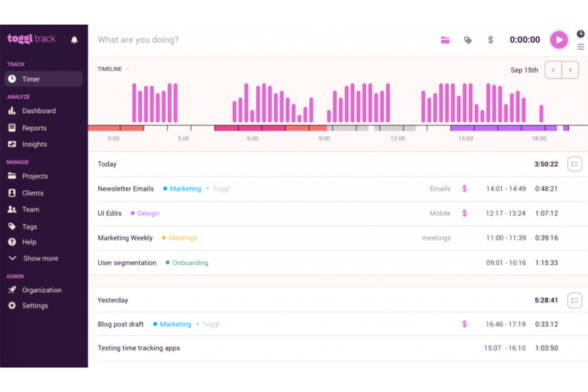Click the Settings gear icon
Image resolution: width=588 pixels, height=392 pixels.
[x=12, y=305]
